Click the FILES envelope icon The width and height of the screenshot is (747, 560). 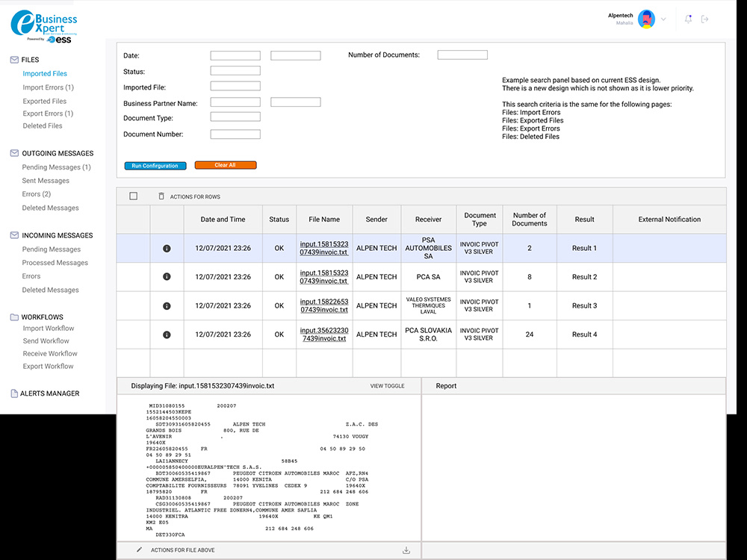(x=14, y=60)
